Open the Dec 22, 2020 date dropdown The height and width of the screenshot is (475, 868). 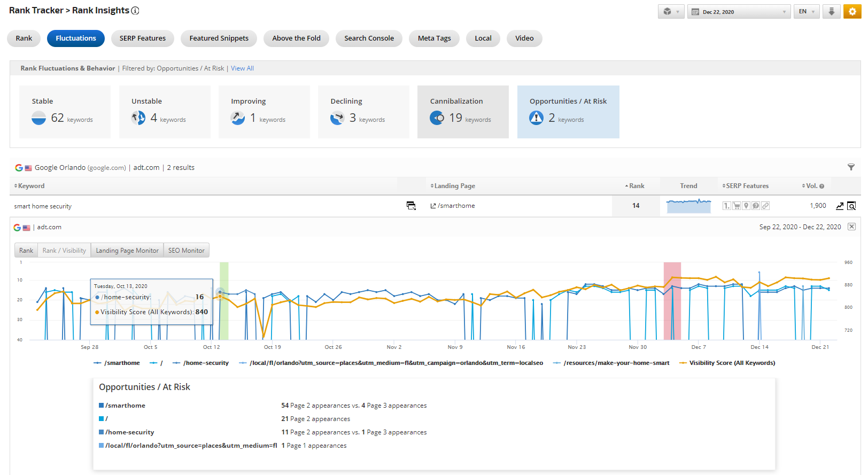tap(739, 12)
